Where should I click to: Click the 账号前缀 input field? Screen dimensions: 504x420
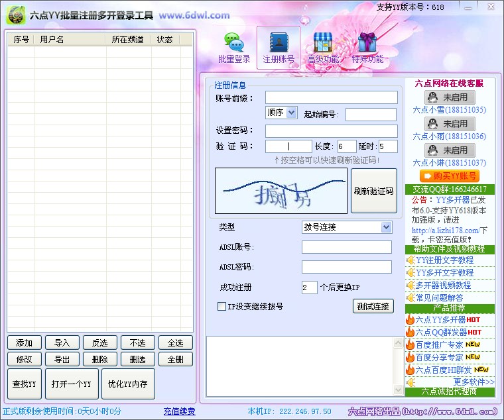(332, 97)
